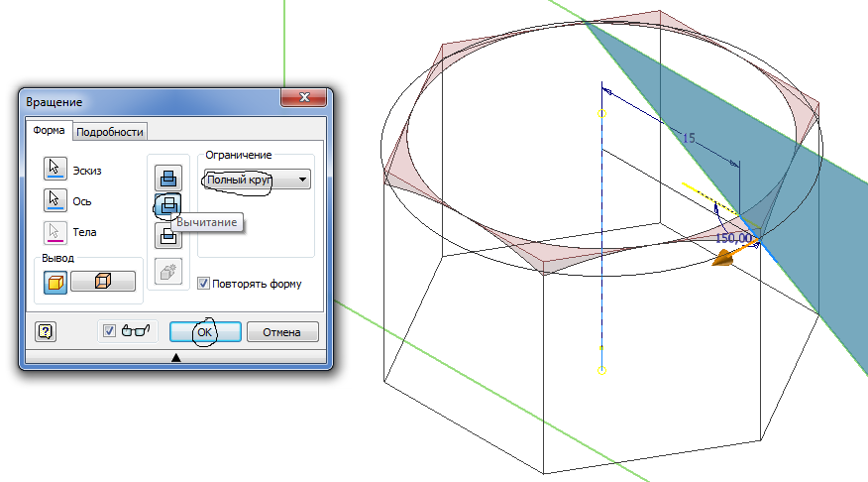Switch to the Форма tab
The width and height of the screenshot is (868, 482).
49,131
